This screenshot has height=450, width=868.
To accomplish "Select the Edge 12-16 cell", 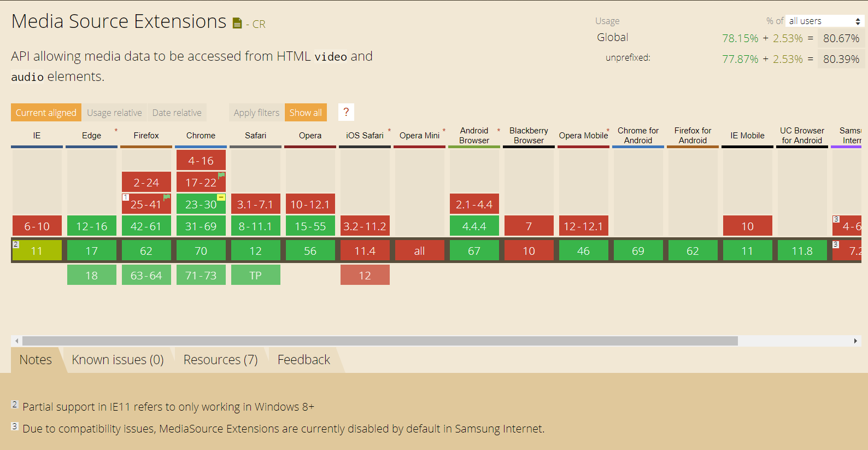I will (92, 226).
